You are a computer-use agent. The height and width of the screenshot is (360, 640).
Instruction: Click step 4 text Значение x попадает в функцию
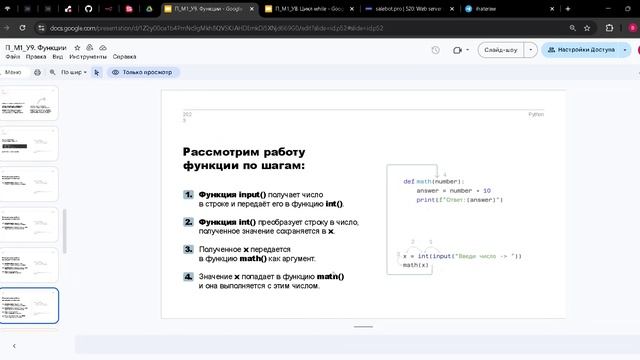coord(271,281)
